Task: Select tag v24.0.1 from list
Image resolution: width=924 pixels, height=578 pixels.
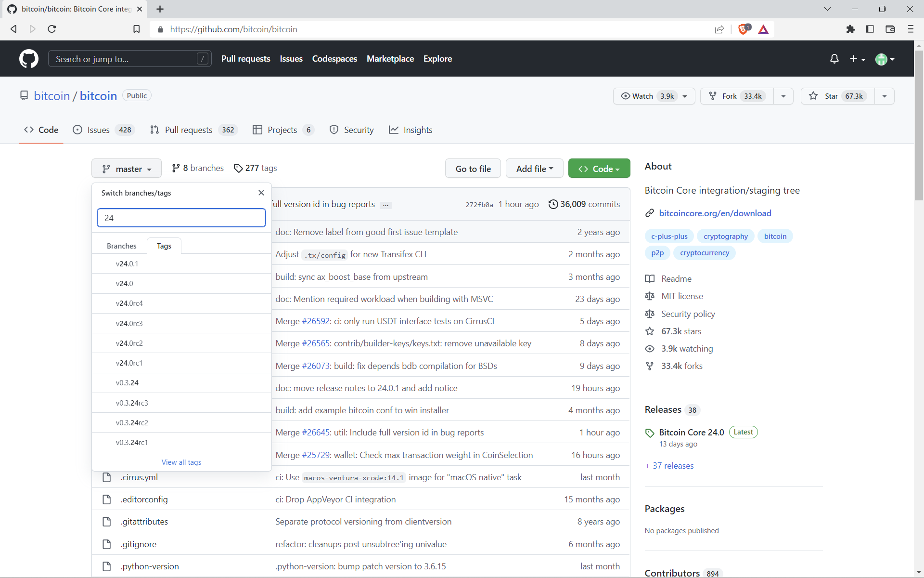Action: pos(127,264)
